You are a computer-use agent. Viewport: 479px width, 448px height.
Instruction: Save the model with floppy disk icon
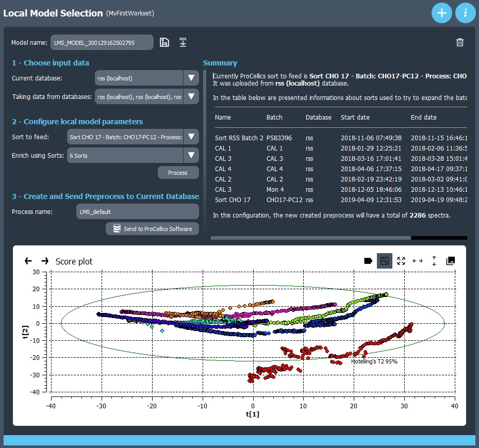[164, 42]
